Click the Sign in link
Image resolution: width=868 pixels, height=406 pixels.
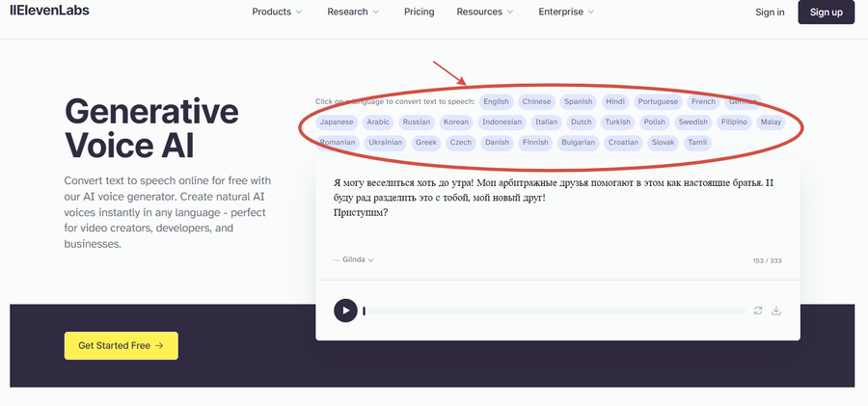point(770,13)
